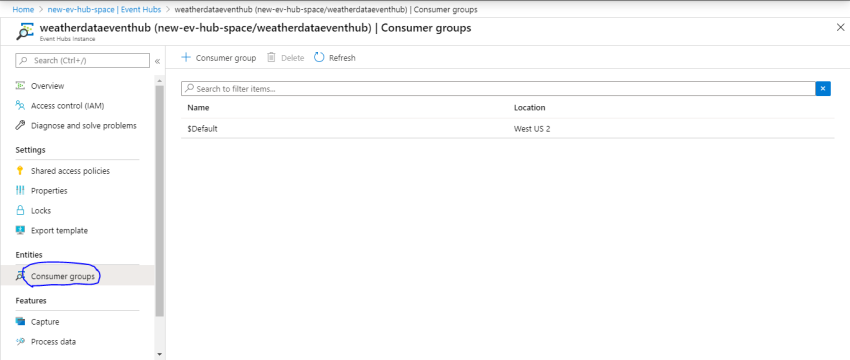Navigate to Home breadcrumb link
This screenshot has height=360, width=850.
pyautogui.click(x=23, y=10)
